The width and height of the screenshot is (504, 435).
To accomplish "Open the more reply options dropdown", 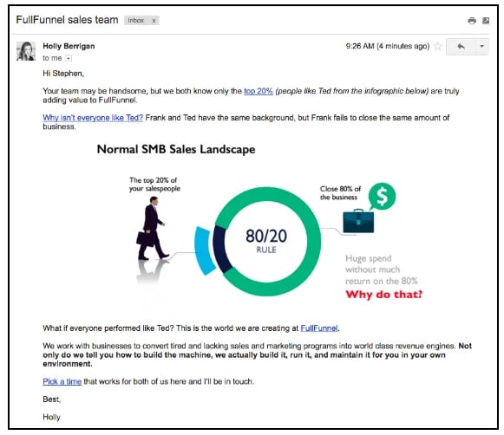I will [x=481, y=47].
